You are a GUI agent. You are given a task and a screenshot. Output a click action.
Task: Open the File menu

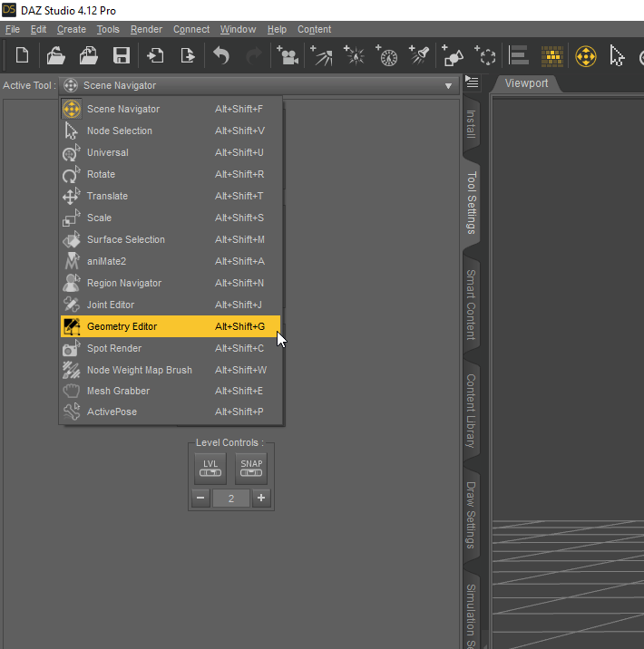coord(13,29)
